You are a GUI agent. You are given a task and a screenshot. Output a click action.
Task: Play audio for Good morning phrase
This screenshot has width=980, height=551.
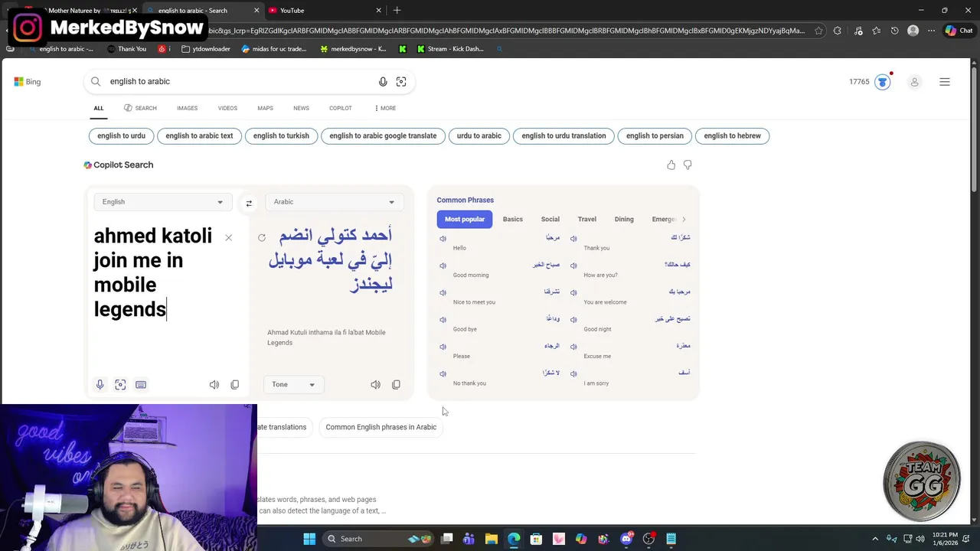(x=443, y=266)
